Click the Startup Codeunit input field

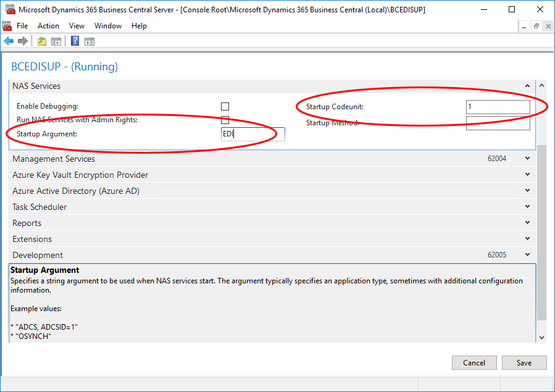[498, 107]
